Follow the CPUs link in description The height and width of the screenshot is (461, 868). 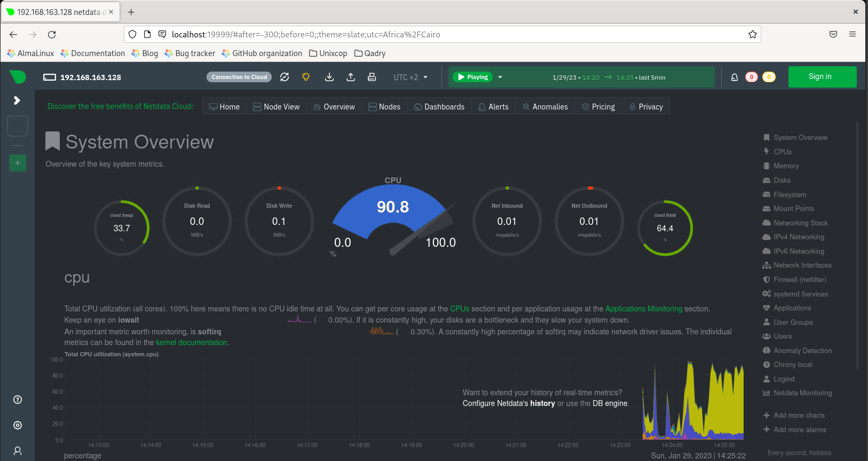coord(460,309)
